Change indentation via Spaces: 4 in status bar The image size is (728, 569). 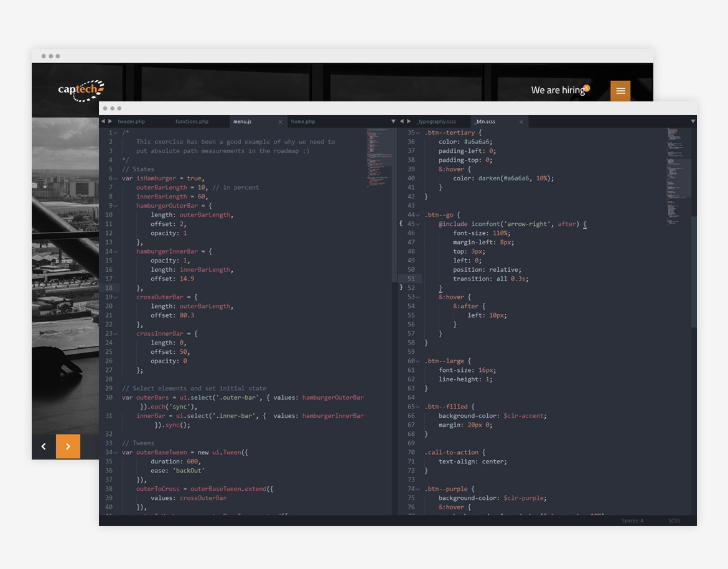click(632, 520)
